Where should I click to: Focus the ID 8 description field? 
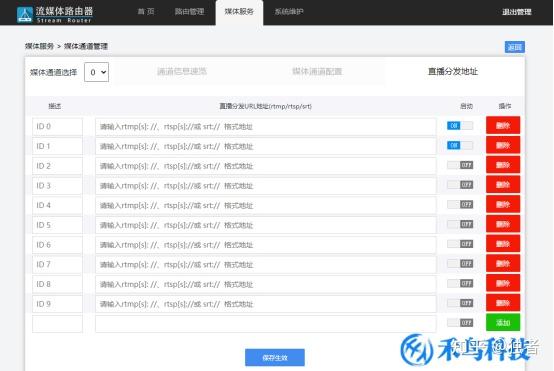point(57,284)
